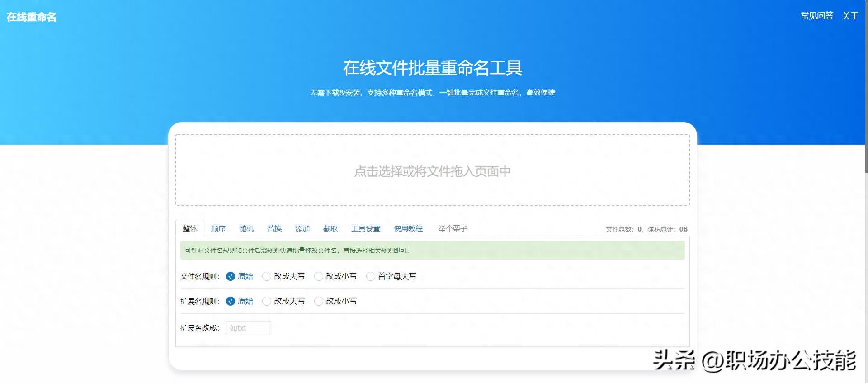Click the 举个栗子 example link
This screenshot has height=383, width=868.
click(453, 229)
